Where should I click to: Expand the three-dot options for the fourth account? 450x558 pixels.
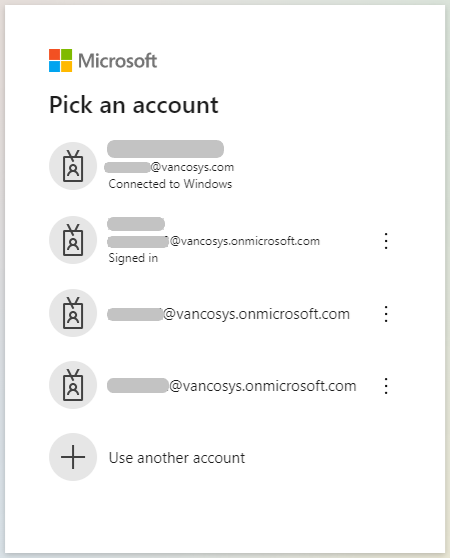click(386, 386)
